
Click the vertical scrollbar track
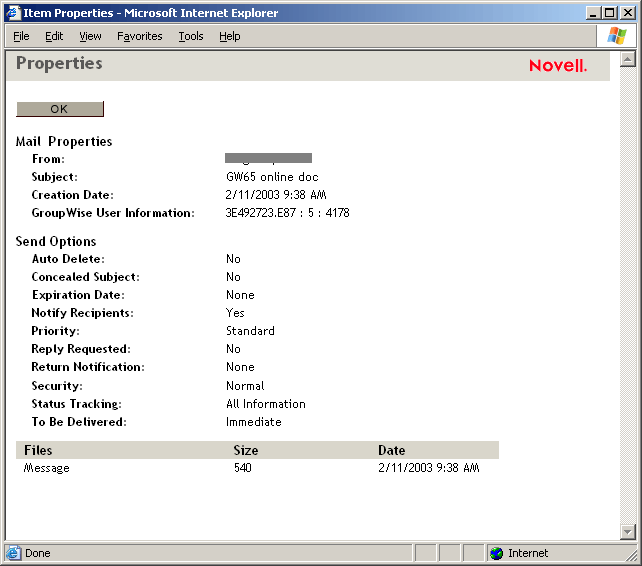pyautogui.click(x=628, y=296)
